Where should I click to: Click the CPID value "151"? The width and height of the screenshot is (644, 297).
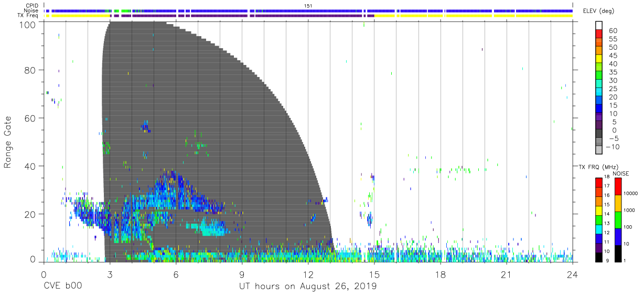[x=308, y=5]
